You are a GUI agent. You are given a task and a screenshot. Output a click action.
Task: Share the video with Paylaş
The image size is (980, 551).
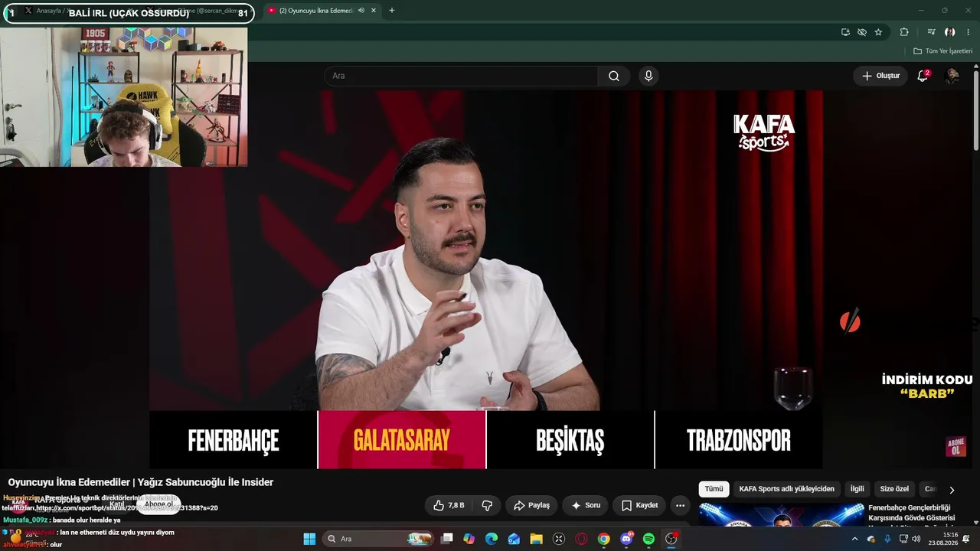(x=531, y=505)
